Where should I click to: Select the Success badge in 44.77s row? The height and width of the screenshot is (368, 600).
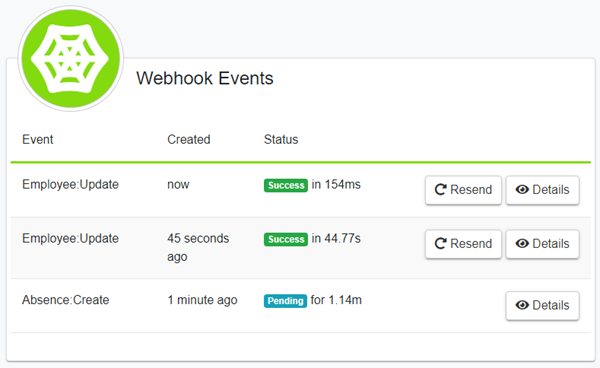click(286, 239)
